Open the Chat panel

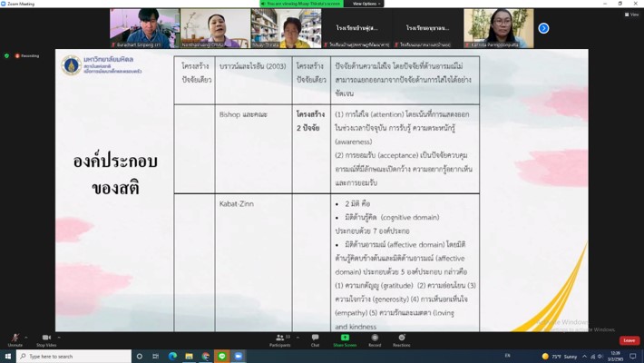point(315,338)
